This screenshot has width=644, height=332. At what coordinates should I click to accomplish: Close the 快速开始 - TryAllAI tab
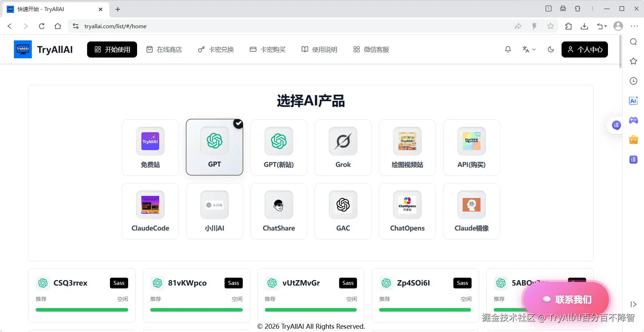[x=101, y=9]
